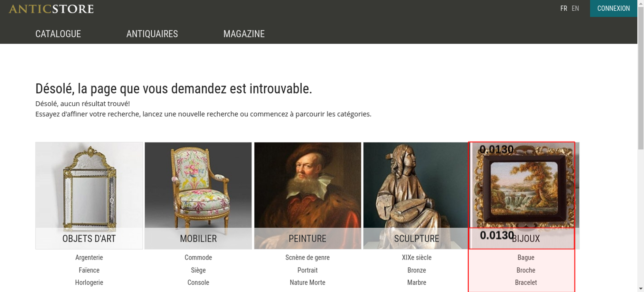This screenshot has height=292, width=644.
Task: Open the Catalogue menu
Action: 58,34
